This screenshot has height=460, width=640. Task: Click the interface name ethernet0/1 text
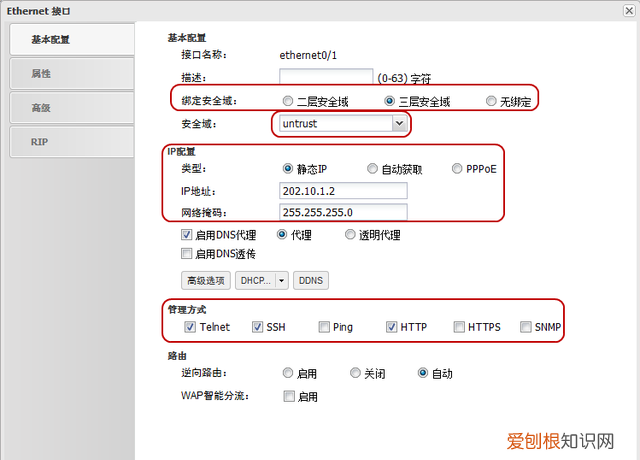coord(308,55)
